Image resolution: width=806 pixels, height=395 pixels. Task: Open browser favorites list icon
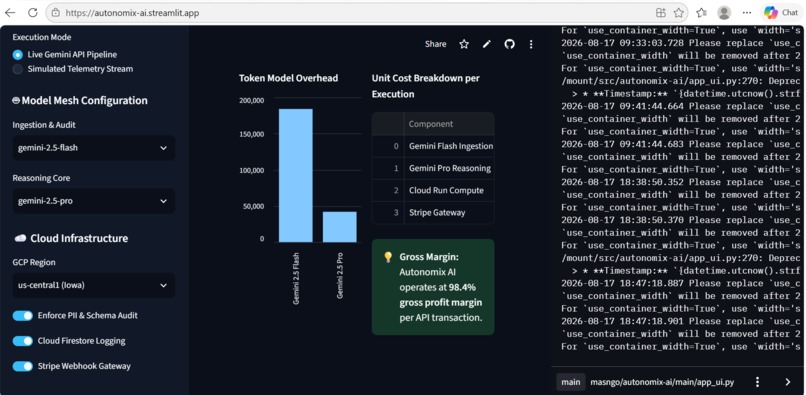point(702,13)
